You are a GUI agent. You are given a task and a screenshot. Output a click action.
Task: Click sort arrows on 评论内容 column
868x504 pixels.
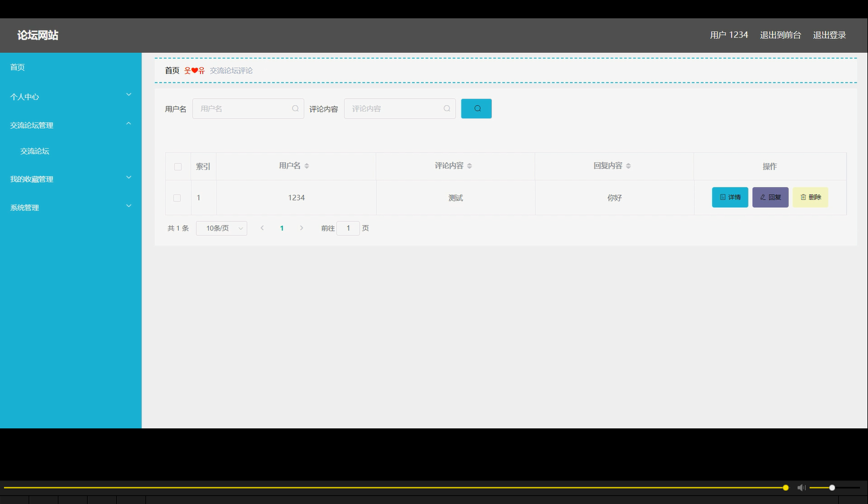(x=469, y=166)
